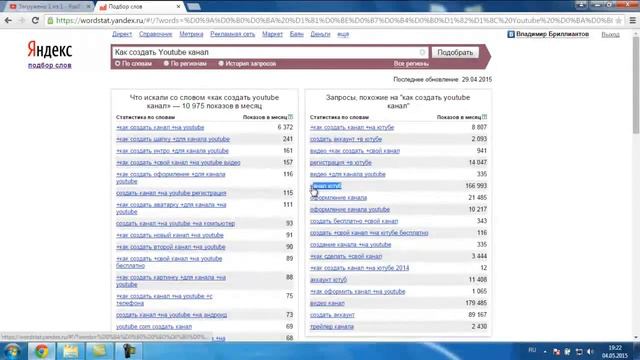
Task: Open the Баян menu link
Action: click(297, 34)
